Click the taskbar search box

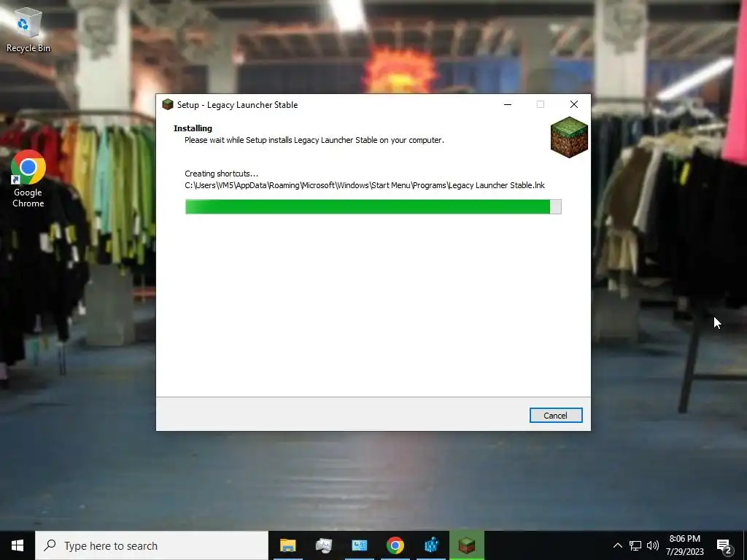coord(152,545)
